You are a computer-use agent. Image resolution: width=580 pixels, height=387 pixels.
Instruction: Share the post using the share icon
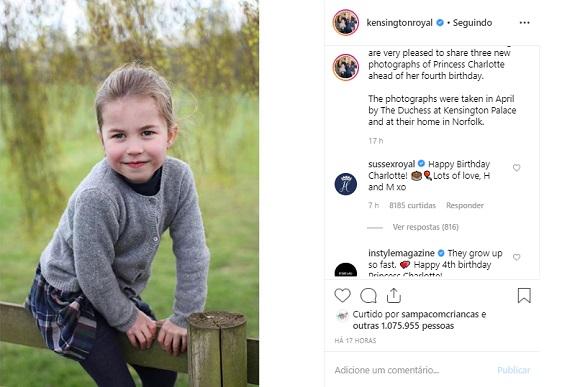click(x=394, y=295)
